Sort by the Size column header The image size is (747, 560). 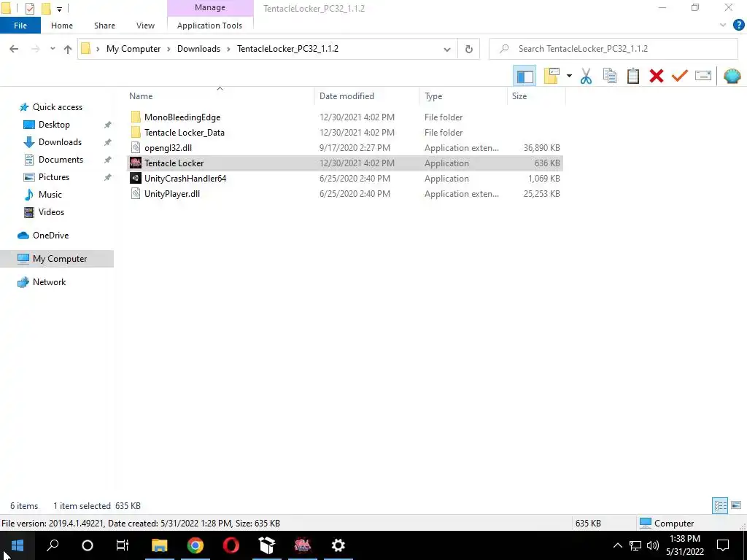click(519, 96)
